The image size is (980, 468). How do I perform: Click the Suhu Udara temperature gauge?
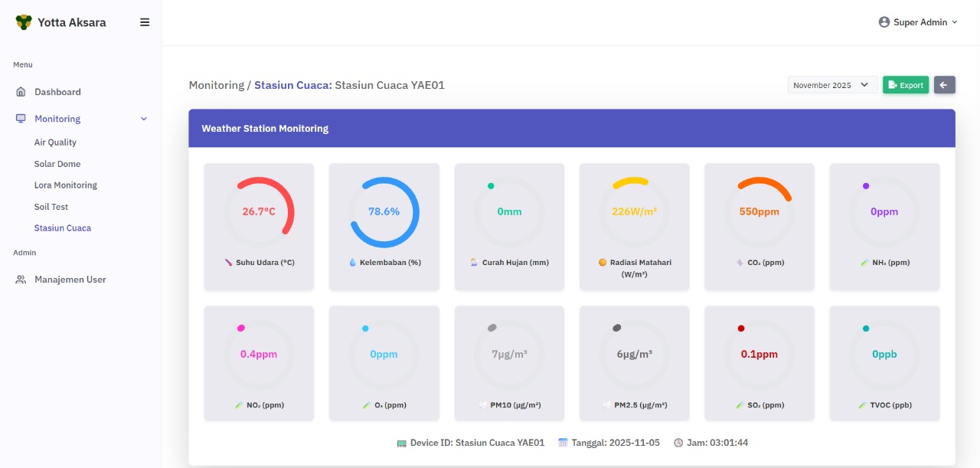259,212
